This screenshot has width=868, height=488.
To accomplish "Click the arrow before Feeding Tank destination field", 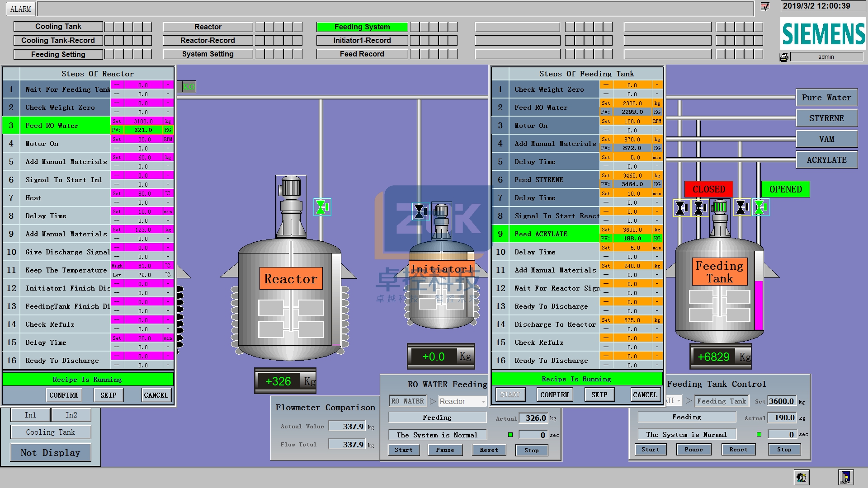I will (x=689, y=401).
